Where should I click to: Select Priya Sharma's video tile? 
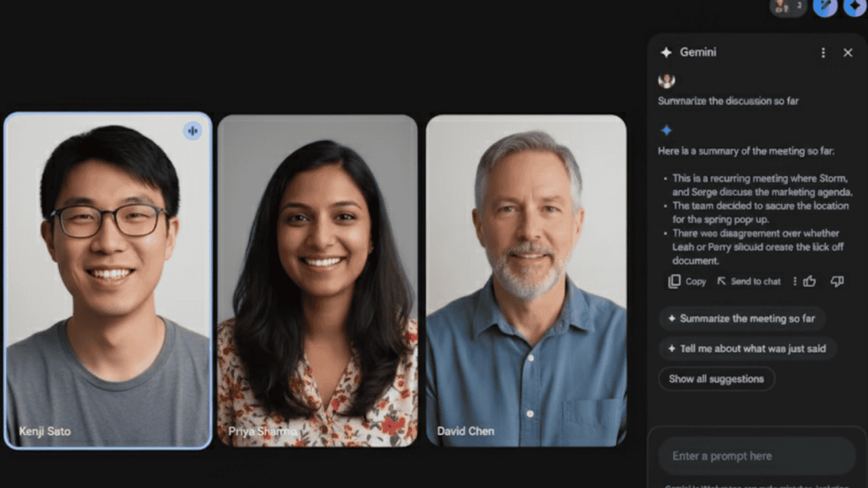317,281
